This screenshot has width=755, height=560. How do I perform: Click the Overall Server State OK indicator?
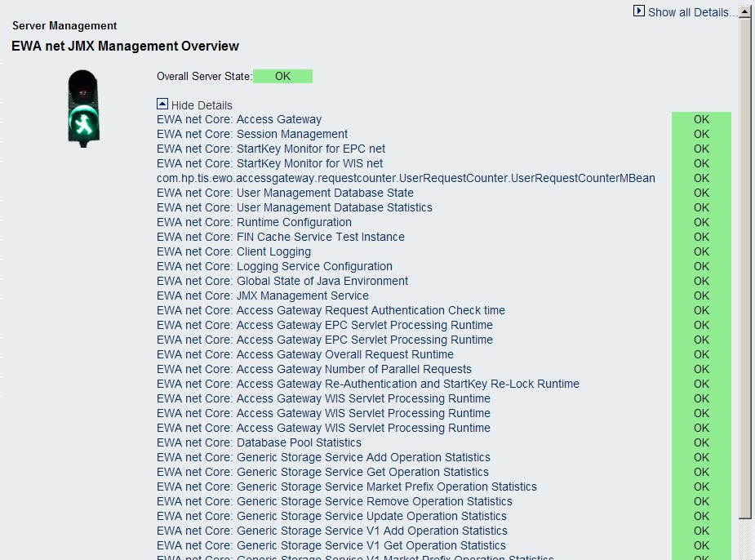point(282,77)
